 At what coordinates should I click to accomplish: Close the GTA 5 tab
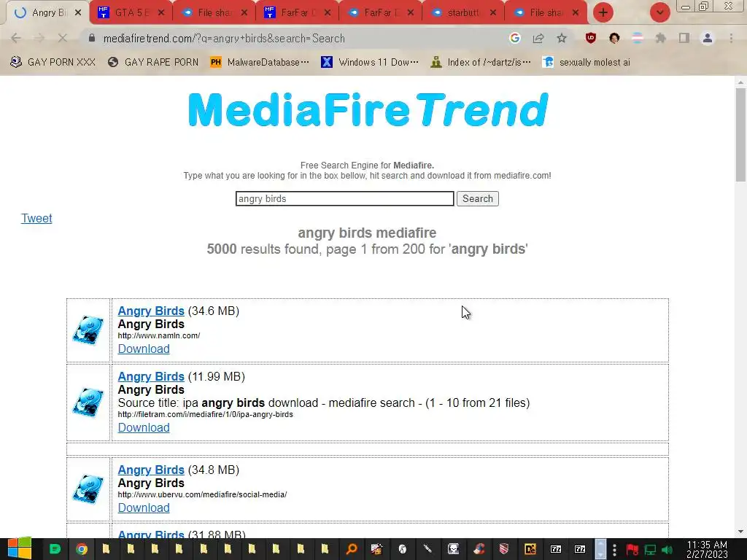point(161,12)
